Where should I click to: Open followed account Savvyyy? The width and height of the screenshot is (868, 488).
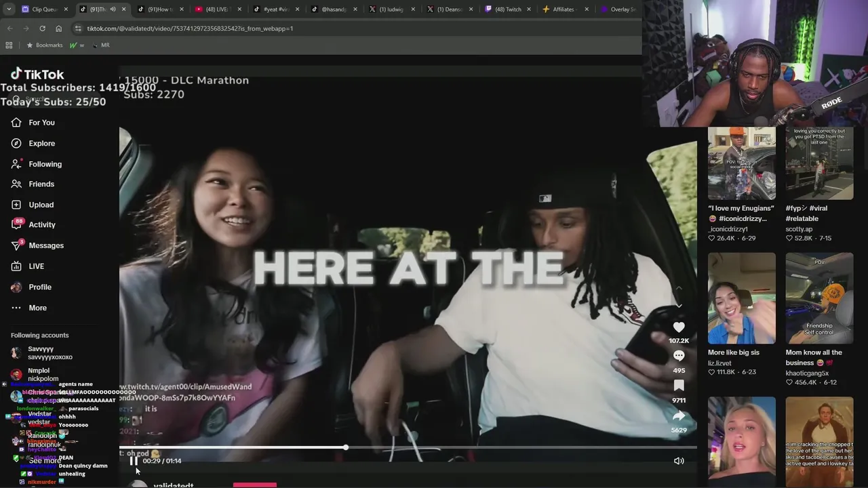point(42,353)
